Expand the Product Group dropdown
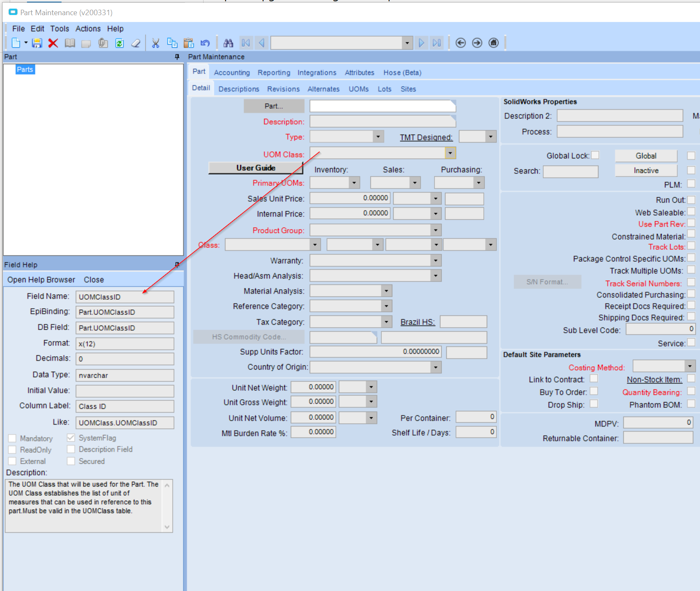Image resolution: width=700 pixels, height=591 pixels. click(436, 230)
